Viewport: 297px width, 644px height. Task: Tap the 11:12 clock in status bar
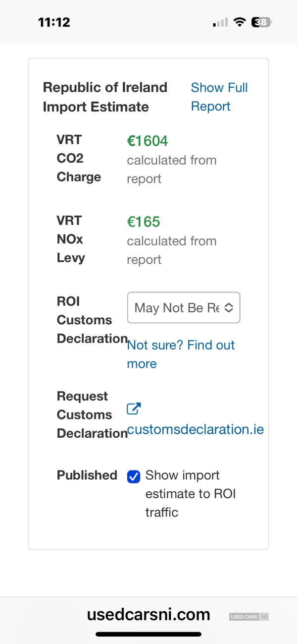coord(54,22)
